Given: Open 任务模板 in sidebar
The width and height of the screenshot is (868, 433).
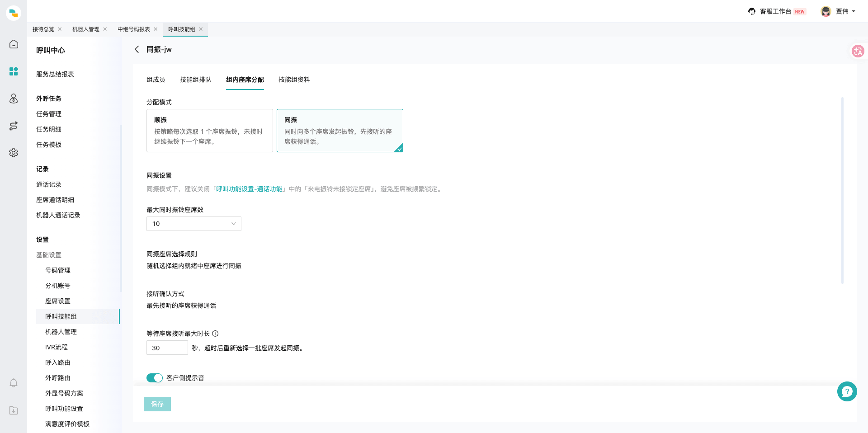Looking at the screenshot, I should (49, 145).
